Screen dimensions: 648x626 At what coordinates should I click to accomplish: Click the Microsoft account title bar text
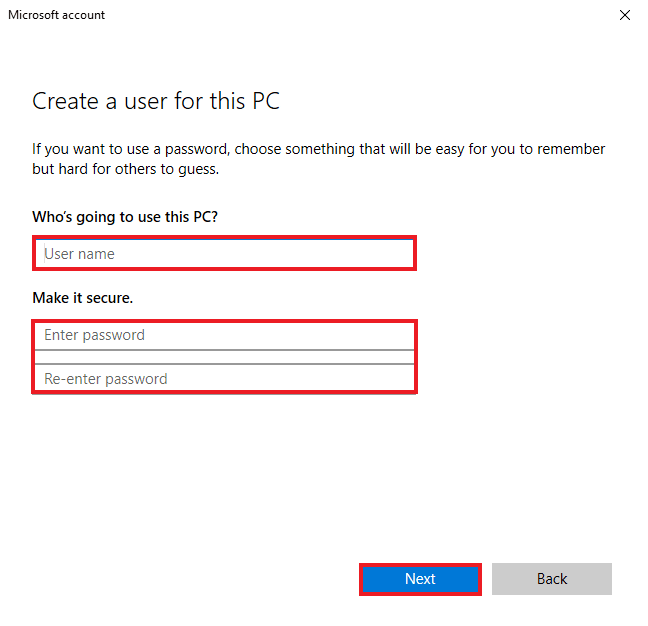(57, 15)
